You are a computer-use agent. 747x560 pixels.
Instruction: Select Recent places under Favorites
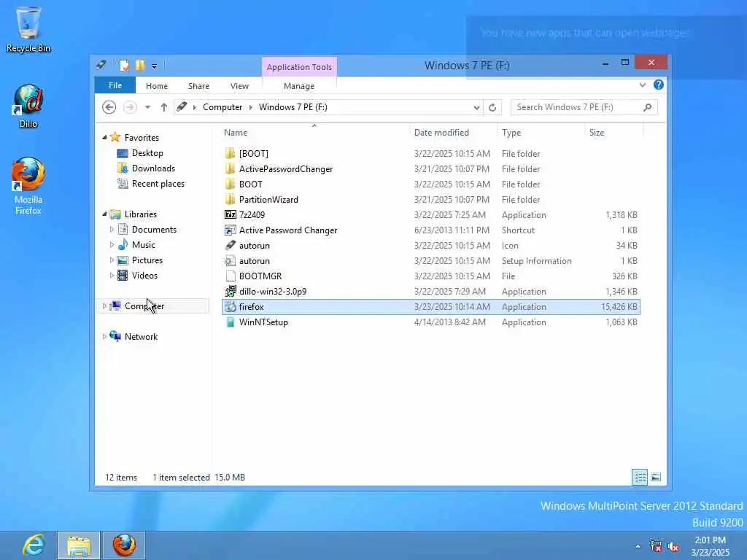[x=158, y=183]
